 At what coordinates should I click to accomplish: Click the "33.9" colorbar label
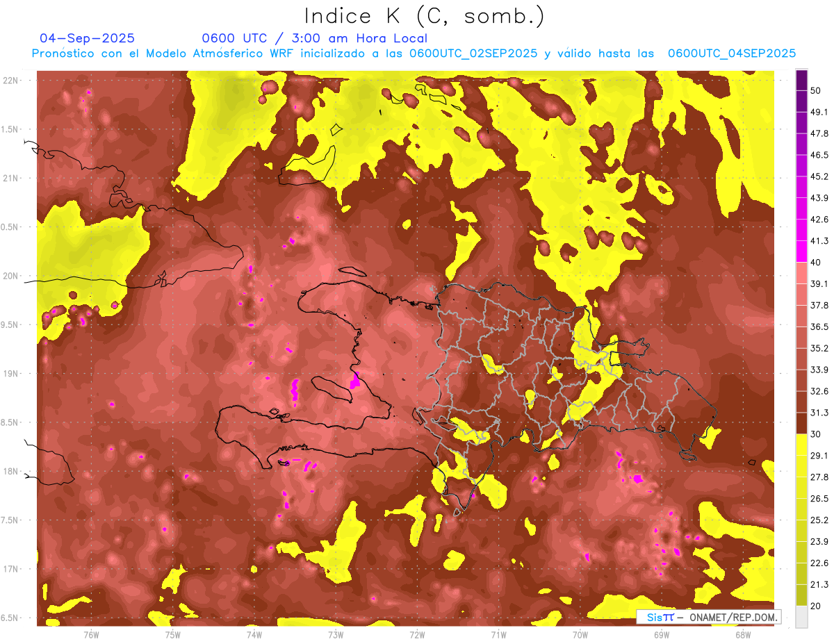point(819,370)
